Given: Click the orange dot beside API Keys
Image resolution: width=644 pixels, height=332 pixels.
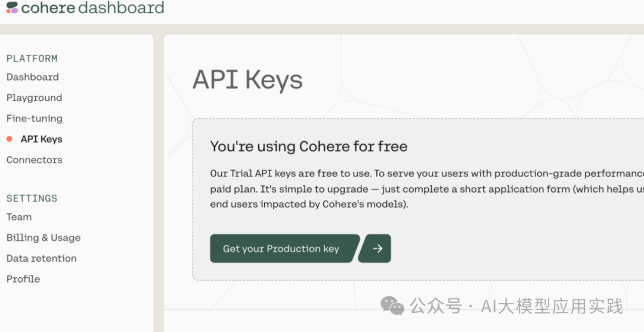Looking at the screenshot, I should [x=9, y=139].
